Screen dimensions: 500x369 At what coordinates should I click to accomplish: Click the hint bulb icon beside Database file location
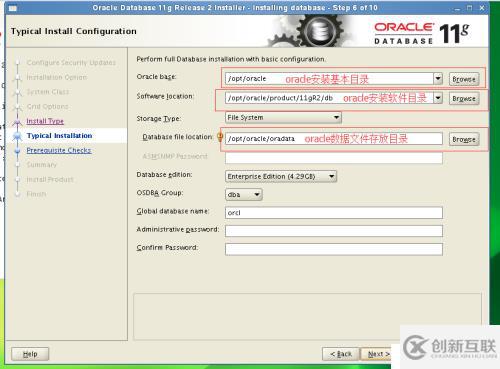click(220, 137)
